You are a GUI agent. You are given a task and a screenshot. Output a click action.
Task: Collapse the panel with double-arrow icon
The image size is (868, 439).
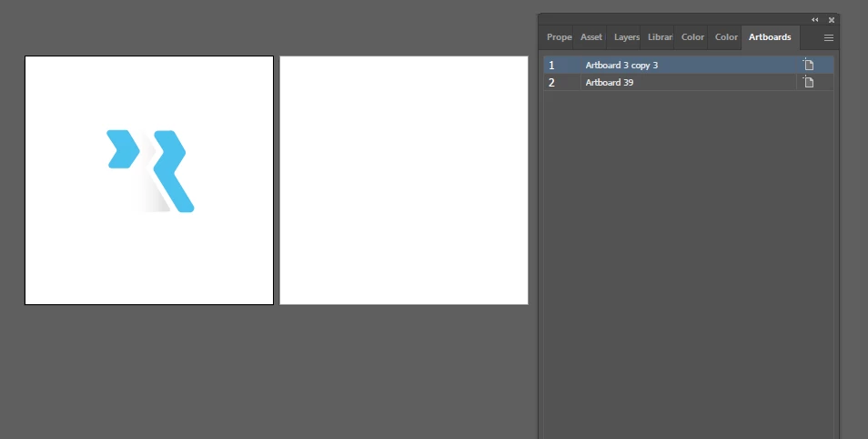coord(815,19)
